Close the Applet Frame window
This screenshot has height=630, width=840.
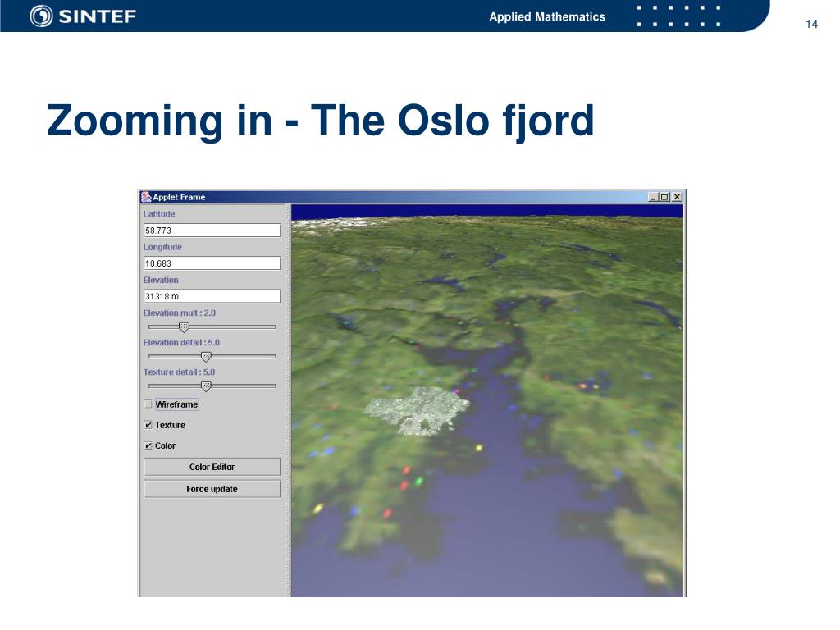677,197
